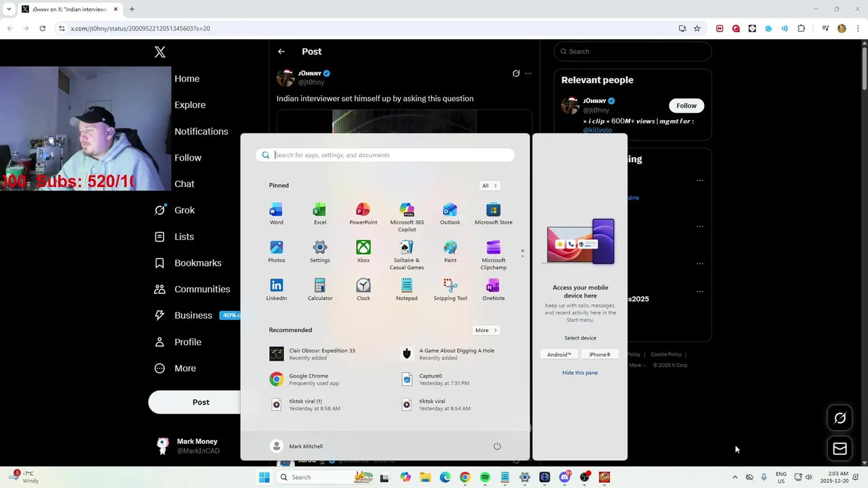Click Chrome address bar URL
Image resolution: width=868 pixels, height=488 pixels.
click(140, 28)
